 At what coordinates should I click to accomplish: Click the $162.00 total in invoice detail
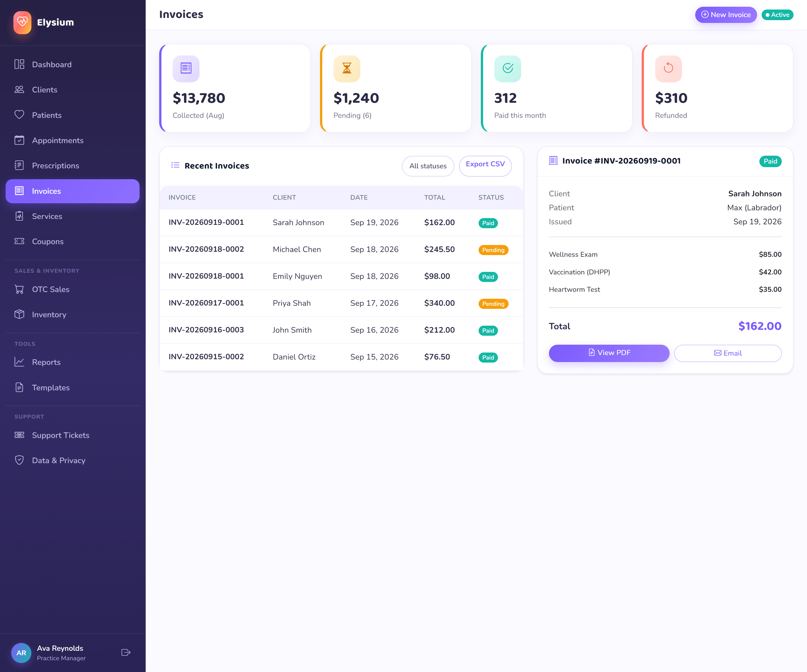pyautogui.click(x=760, y=326)
